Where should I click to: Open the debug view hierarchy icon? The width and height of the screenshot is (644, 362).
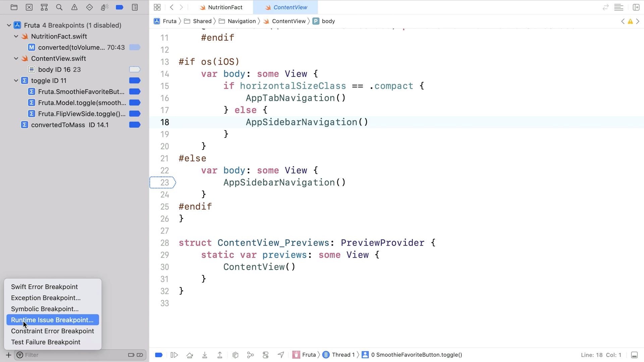[x=235, y=355]
